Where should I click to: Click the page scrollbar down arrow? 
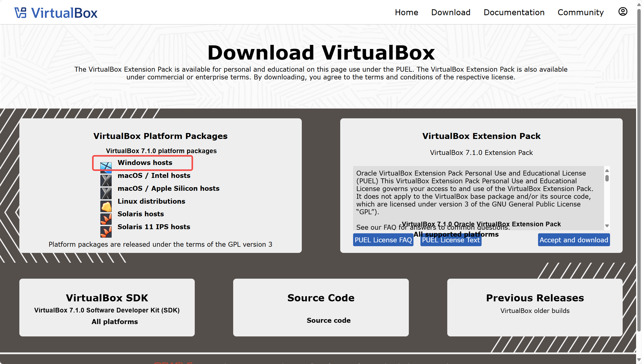coord(639,360)
